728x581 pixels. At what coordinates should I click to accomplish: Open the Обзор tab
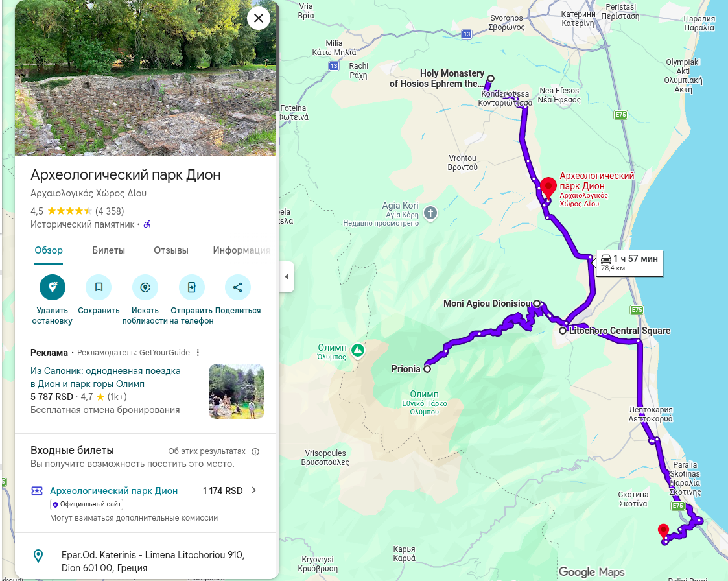pos(49,250)
